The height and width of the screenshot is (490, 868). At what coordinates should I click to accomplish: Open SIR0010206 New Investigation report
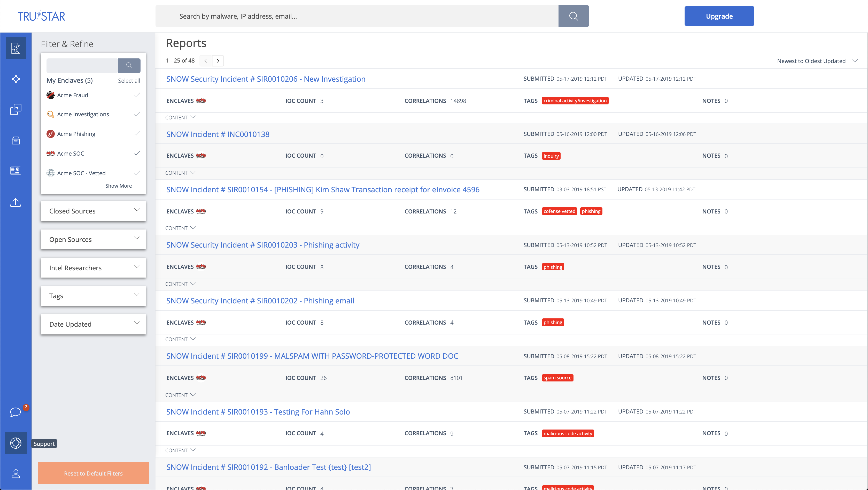(266, 79)
